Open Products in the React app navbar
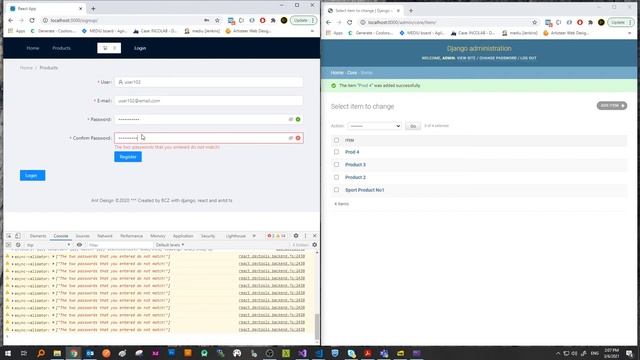Viewport: 640px width, 360px height. point(61,48)
